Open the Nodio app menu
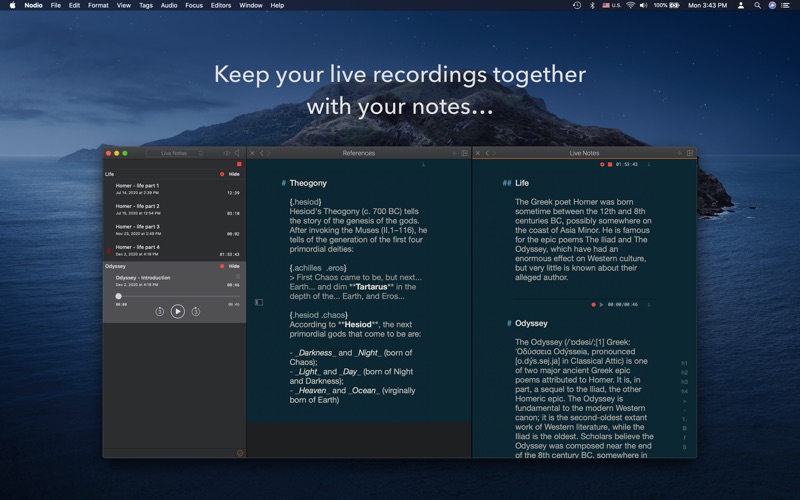The height and width of the screenshot is (500, 800). coord(33,5)
